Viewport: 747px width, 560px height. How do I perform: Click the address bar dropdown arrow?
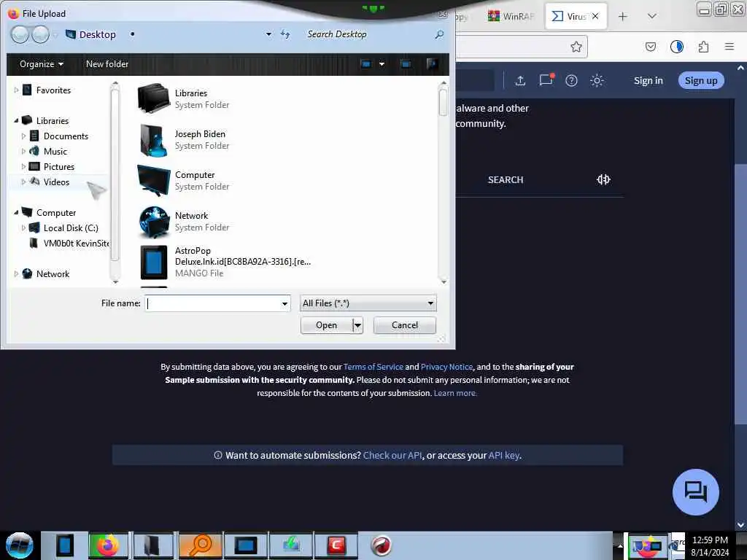pos(268,34)
